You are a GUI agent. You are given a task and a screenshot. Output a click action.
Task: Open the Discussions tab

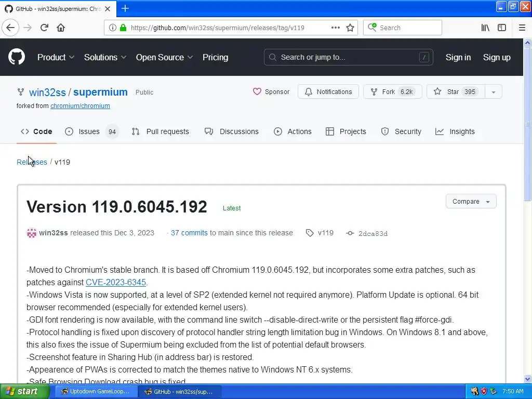click(x=232, y=131)
